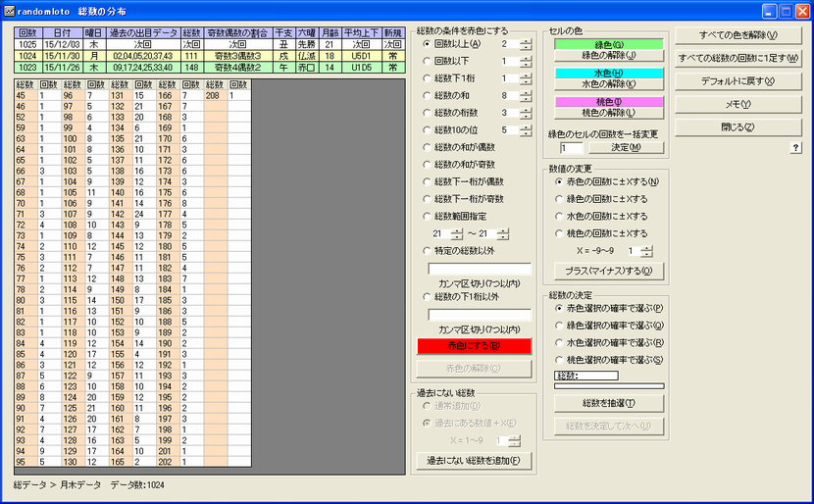Choose 水色の回数に±Xする radio option
The height and width of the screenshot is (504, 814).
[x=559, y=217]
